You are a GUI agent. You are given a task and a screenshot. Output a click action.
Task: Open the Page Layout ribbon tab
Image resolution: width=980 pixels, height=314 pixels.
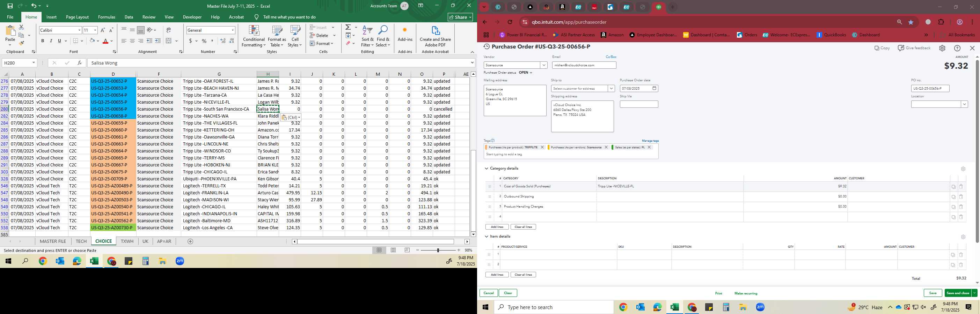(x=77, y=17)
